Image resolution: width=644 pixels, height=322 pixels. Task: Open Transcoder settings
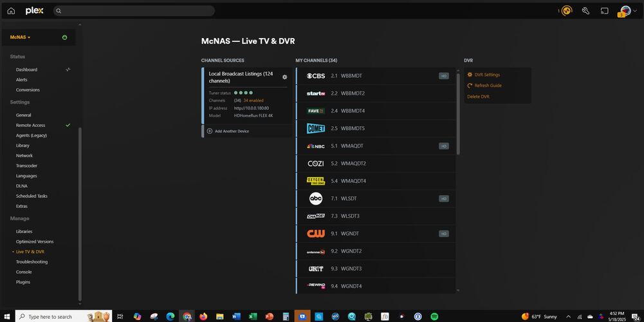click(x=26, y=166)
